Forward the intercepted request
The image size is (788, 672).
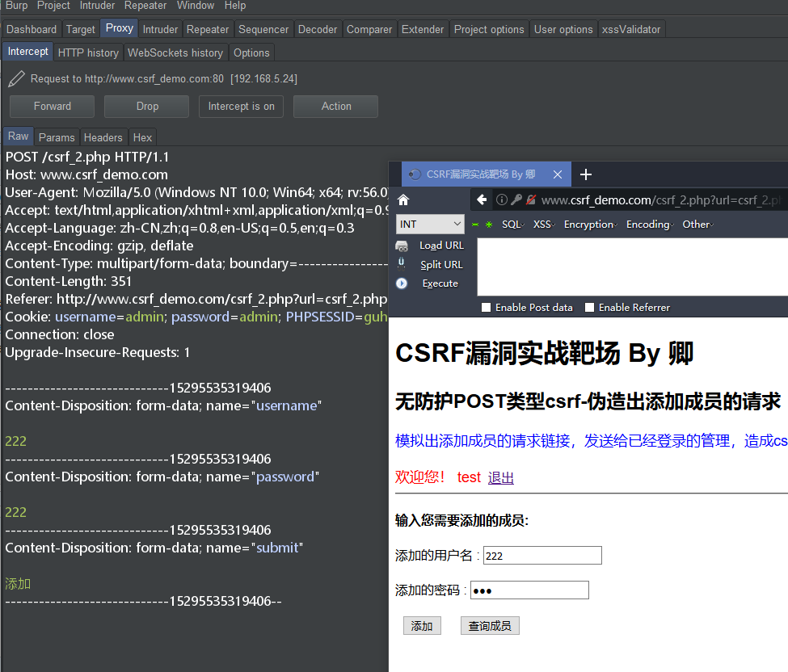coord(53,107)
